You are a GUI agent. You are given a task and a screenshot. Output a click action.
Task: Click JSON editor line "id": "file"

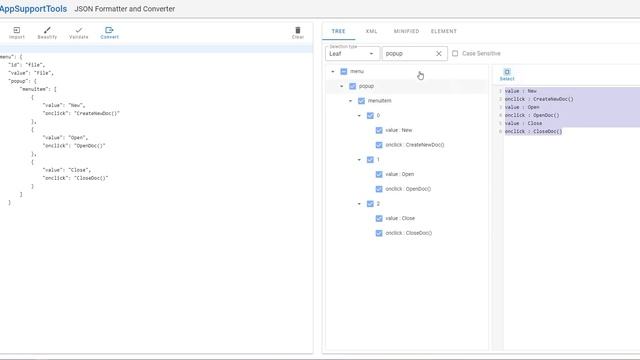pyautogui.click(x=27, y=65)
